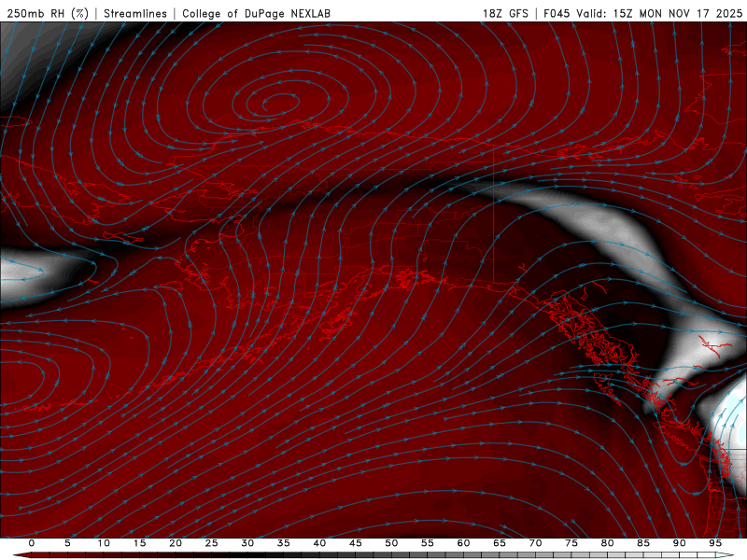Click the 80 label on the color scale

click(x=607, y=543)
